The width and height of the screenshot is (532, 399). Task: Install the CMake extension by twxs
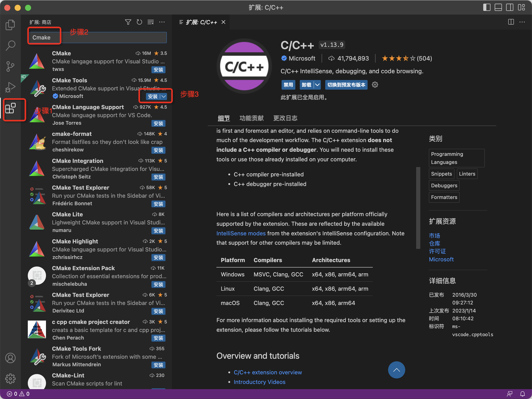158,70
